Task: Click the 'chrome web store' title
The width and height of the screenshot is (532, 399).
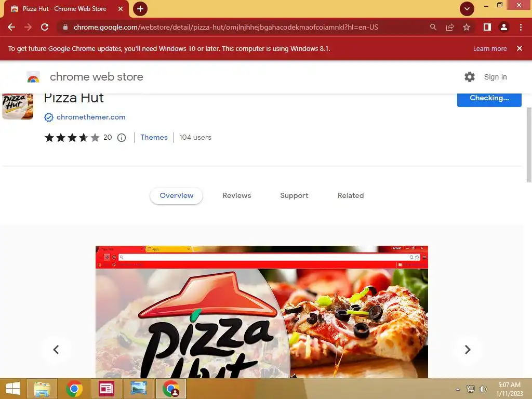Action: (96, 77)
